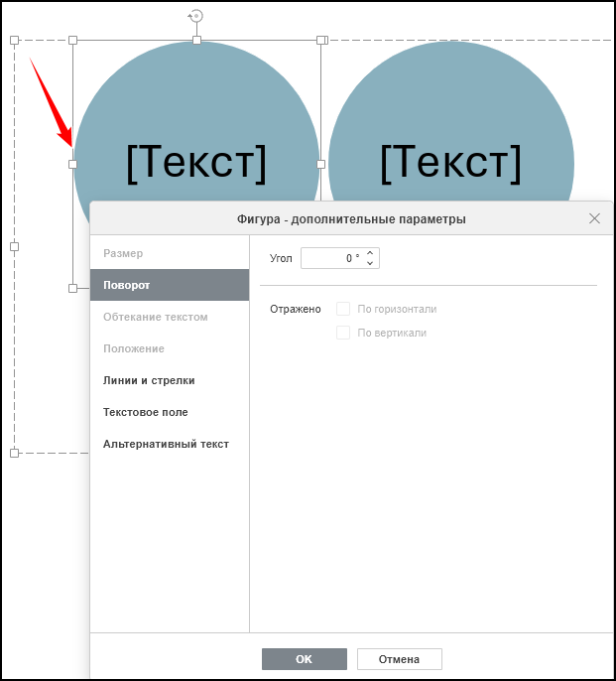The image size is (616, 681).
Task: Click the right-middle handle of the selected circle
Action: (320, 164)
